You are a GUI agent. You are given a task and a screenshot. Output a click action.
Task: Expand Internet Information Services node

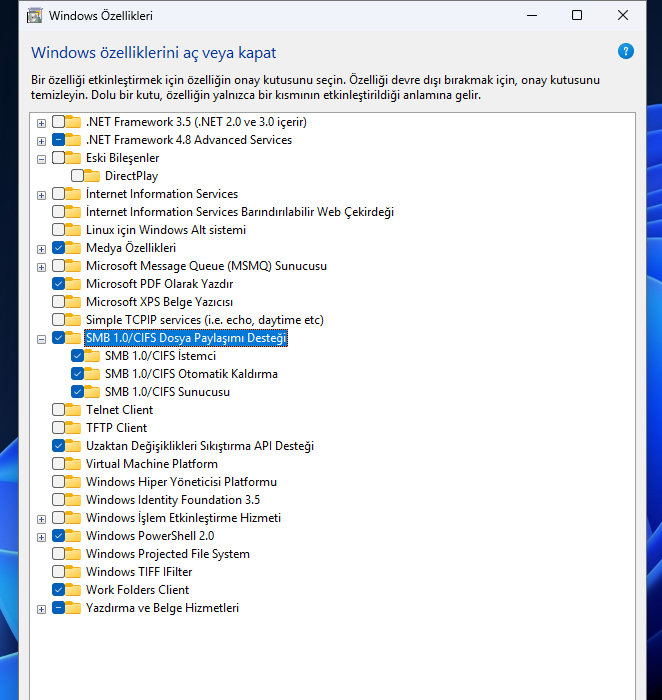pos(42,195)
